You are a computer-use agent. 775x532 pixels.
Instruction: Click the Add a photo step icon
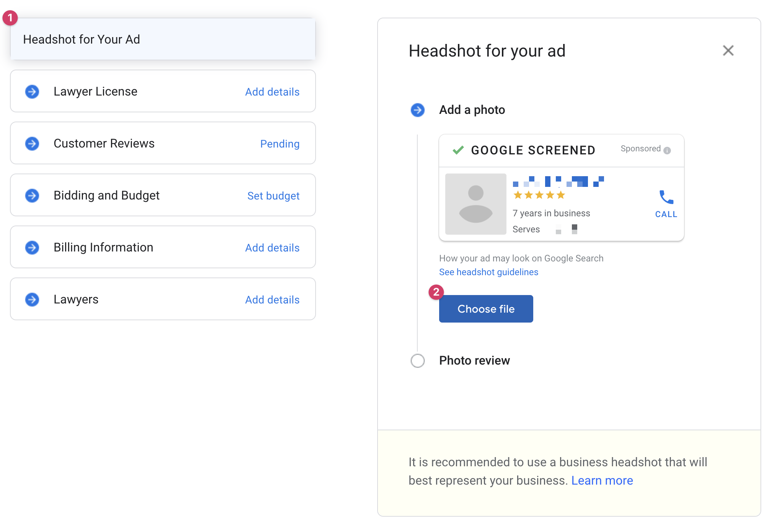418,110
